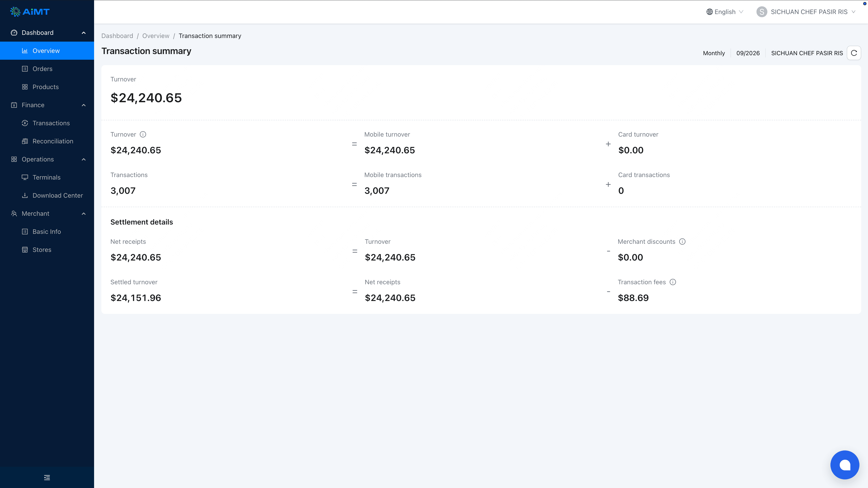Click the Transaction summary page heading
This screenshot has height=488, width=868.
[x=146, y=51]
